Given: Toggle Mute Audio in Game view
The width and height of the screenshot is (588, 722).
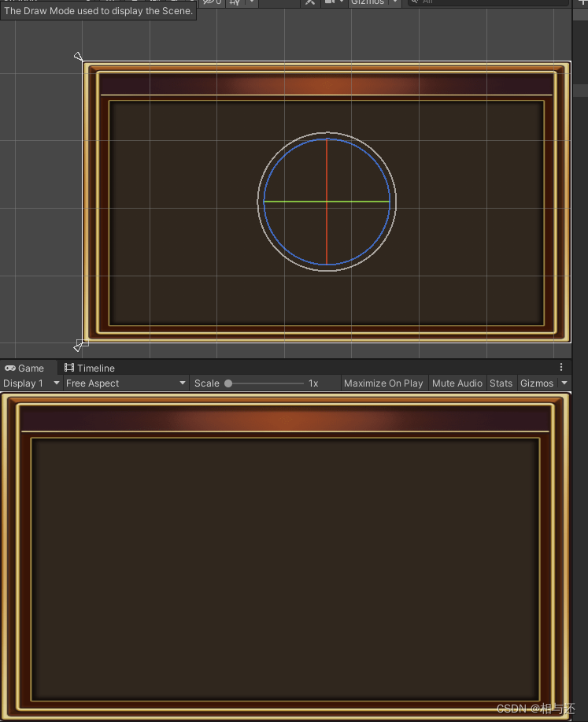Looking at the screenshot, I should coord(457,383).
